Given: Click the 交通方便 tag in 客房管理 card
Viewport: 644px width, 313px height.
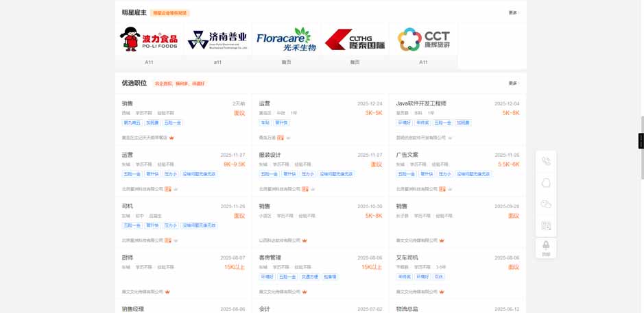Looking at the screenshot, I should (310, 277).
